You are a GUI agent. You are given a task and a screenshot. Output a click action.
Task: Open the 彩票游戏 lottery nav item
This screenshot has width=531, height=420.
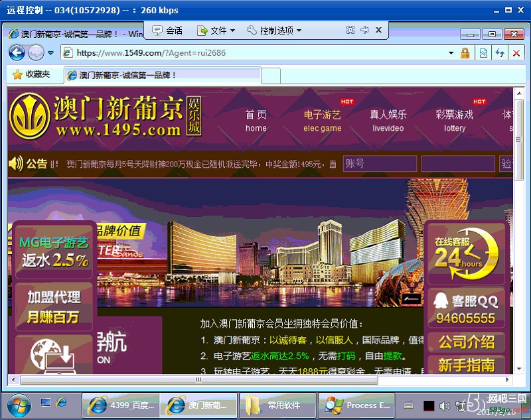(x=455, y=121)
